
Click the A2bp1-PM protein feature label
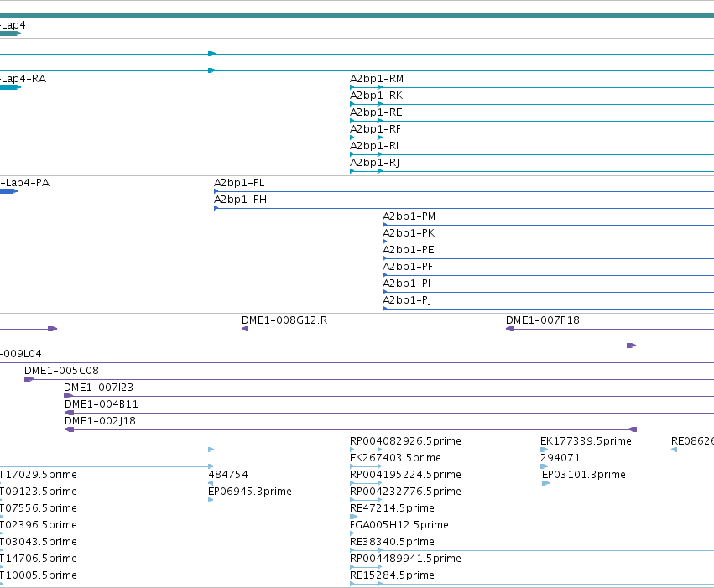coord(409,216)
